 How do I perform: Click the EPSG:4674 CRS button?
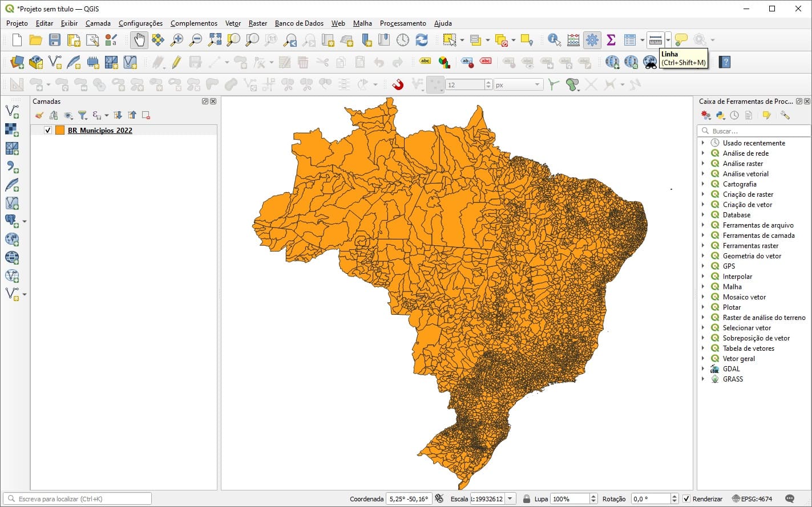click(x=752, y=499)
